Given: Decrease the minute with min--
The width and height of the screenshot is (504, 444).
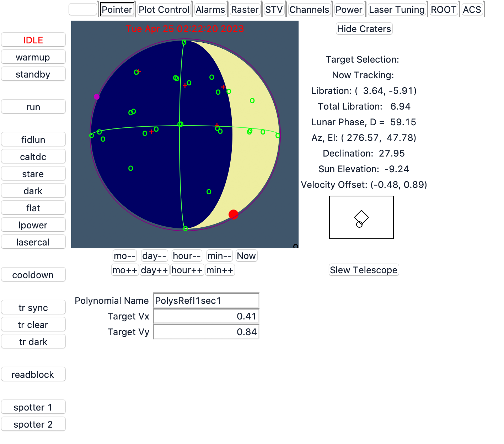Looking at the screenshot, I should (220, 256).
